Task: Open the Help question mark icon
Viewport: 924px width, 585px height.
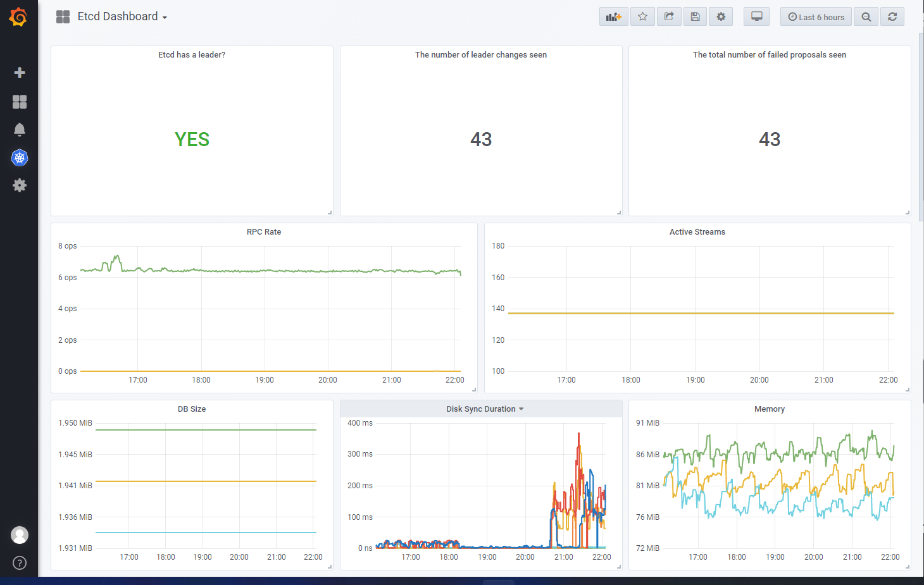Action: click(x=20, y=563)
